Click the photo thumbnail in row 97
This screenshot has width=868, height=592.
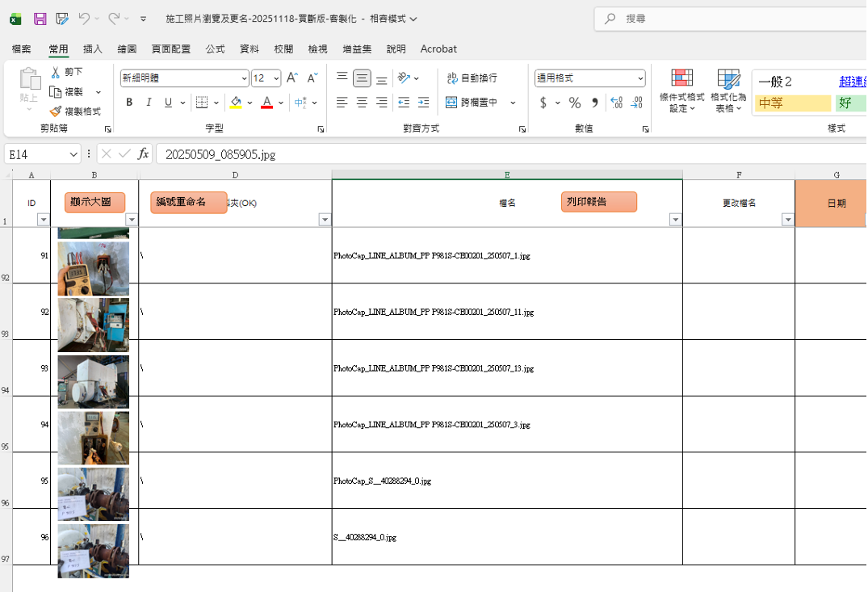pos(92,551)
